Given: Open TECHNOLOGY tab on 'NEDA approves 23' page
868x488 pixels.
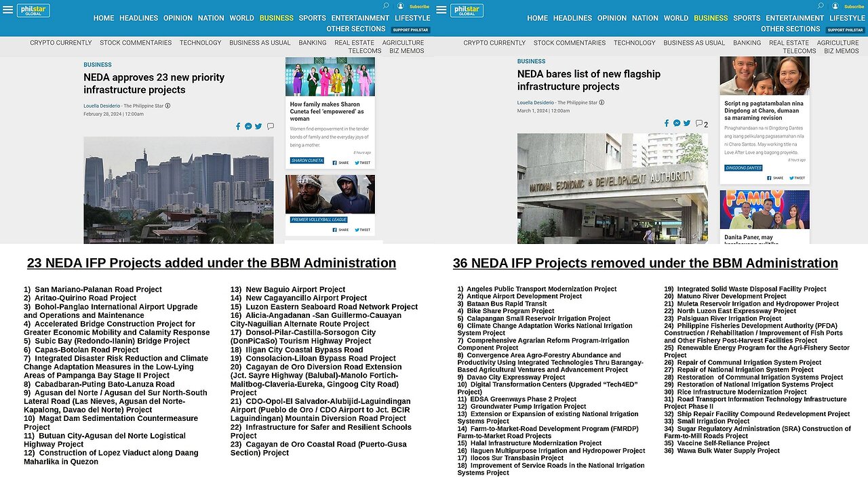Looking at the screenshot, I should click(200, 43).
